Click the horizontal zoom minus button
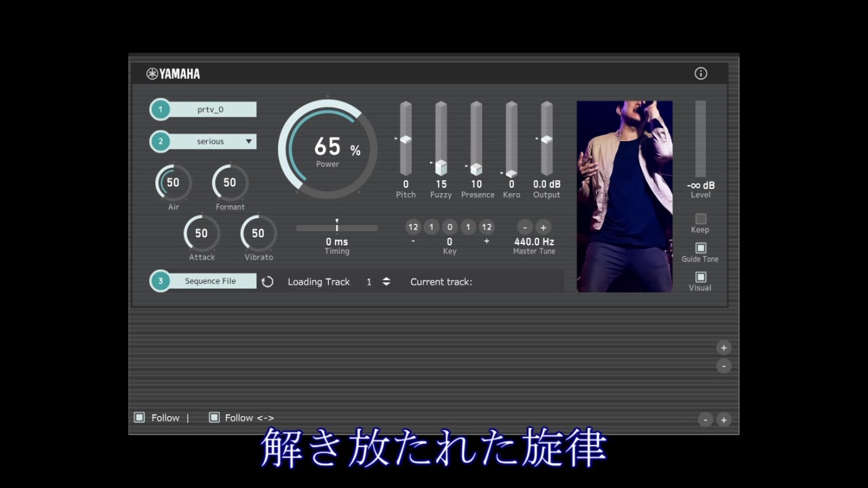868x488 pixels. pos(705,420)
